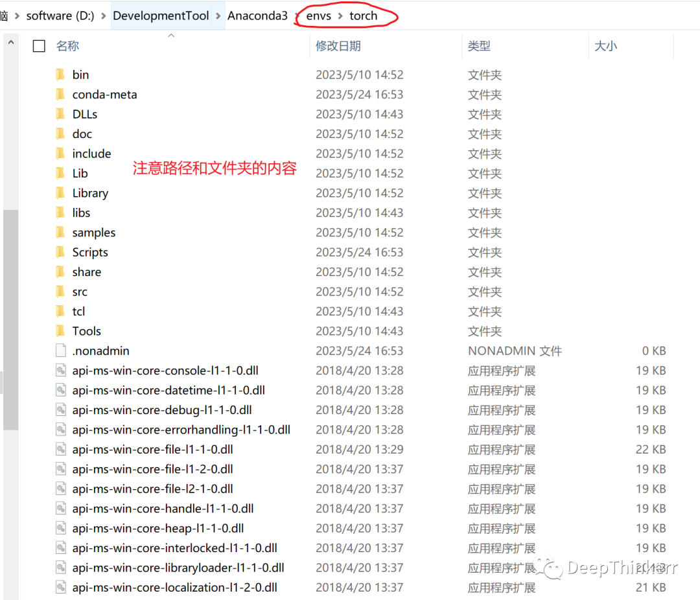This screenshot has height=600, width=700.
Task: Select the api-ms-win-core-errorhandling dll icon
Action: [61, 429]
